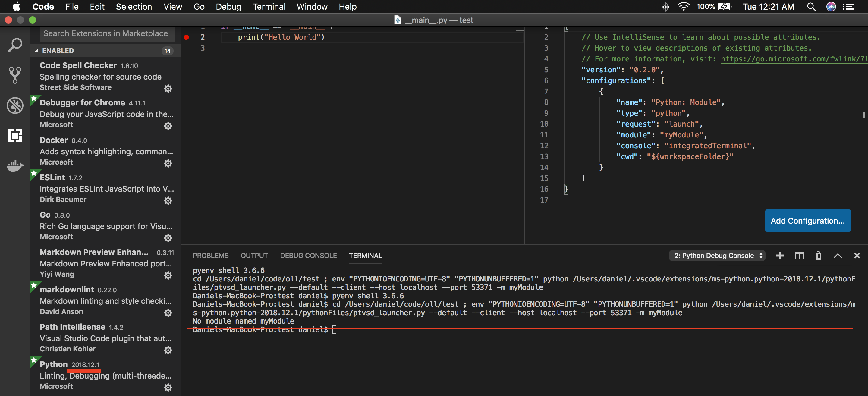Kill the terminal with the trash icon

click(x=818, y=256)
